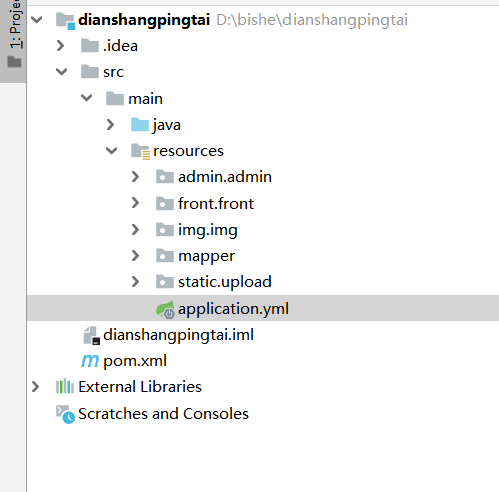This screenshot has width=499, height=492.
Task: Expand the static.upload folder arrow
Action: 135,282
